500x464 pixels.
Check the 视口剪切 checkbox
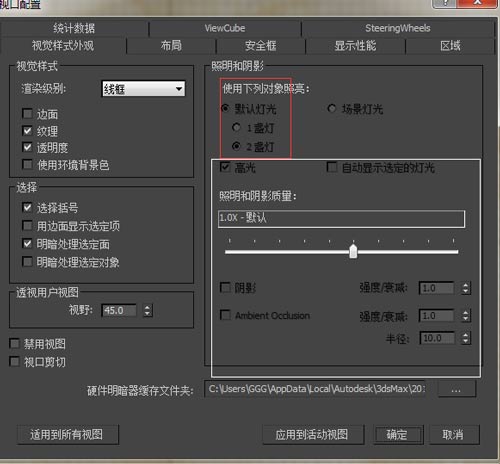tap(15, 362)
